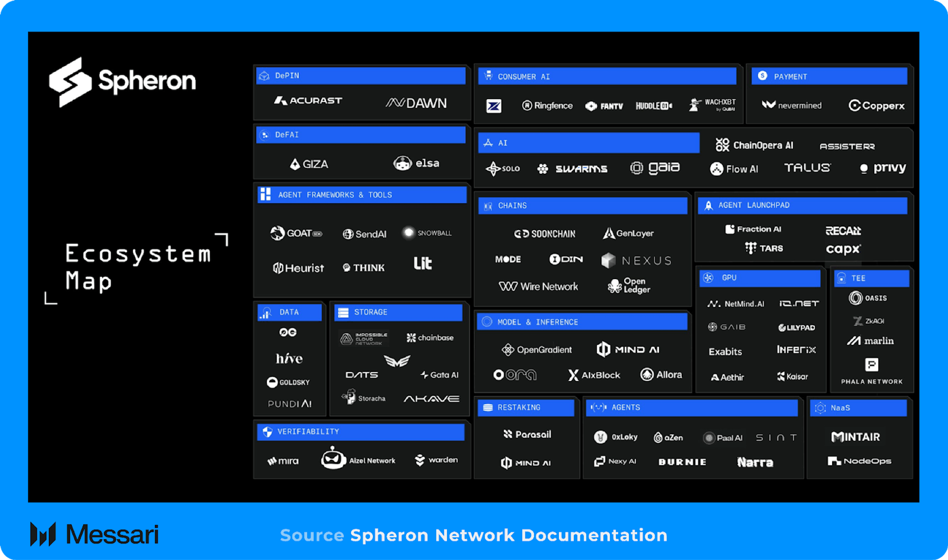Image resolution: width=948 pixels, height=560 pixels.
Task: Click the warden logo
Action: (436, 460)
